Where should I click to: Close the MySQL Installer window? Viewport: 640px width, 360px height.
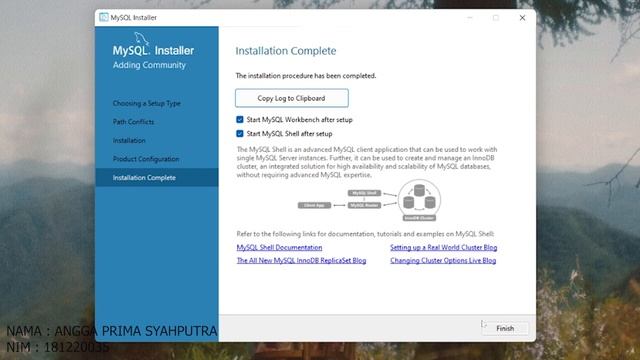click(522, 18)
